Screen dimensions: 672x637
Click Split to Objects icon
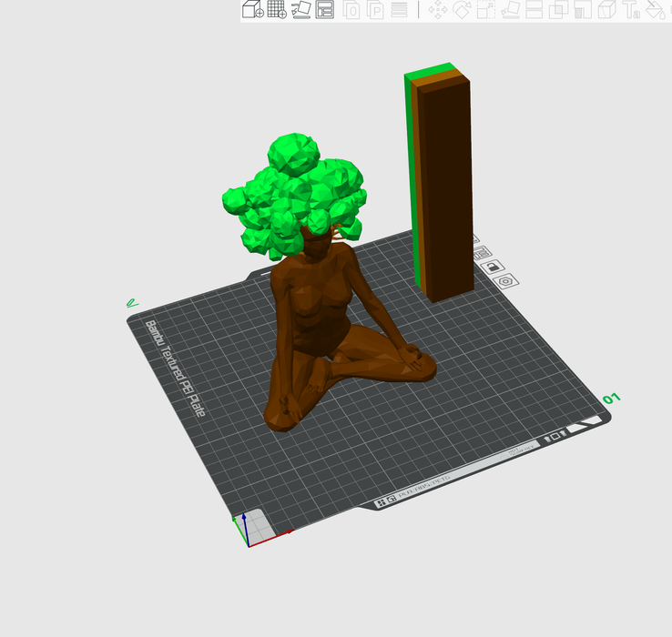click(351, 10)
